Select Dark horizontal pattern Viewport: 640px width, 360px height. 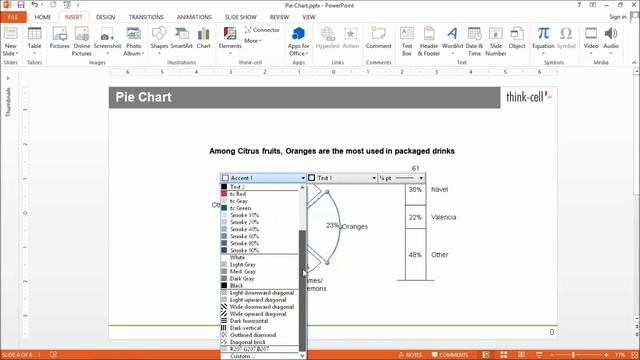(260, 321)
